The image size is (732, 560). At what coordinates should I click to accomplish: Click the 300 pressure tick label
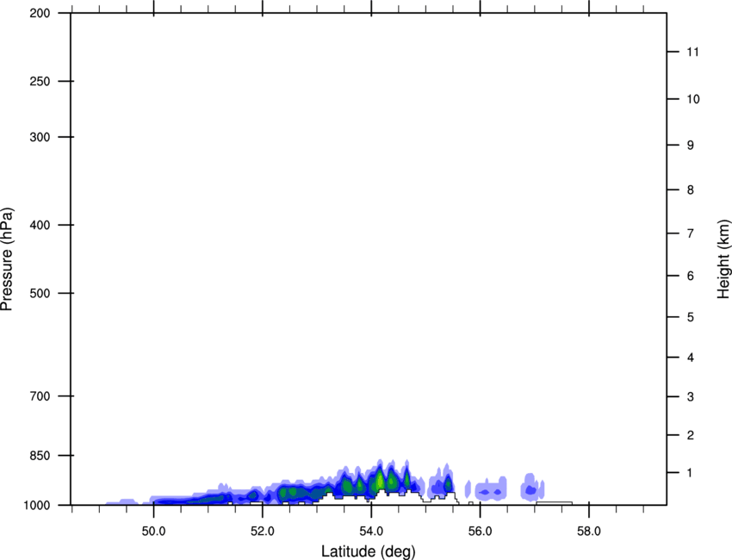point(40,137)
